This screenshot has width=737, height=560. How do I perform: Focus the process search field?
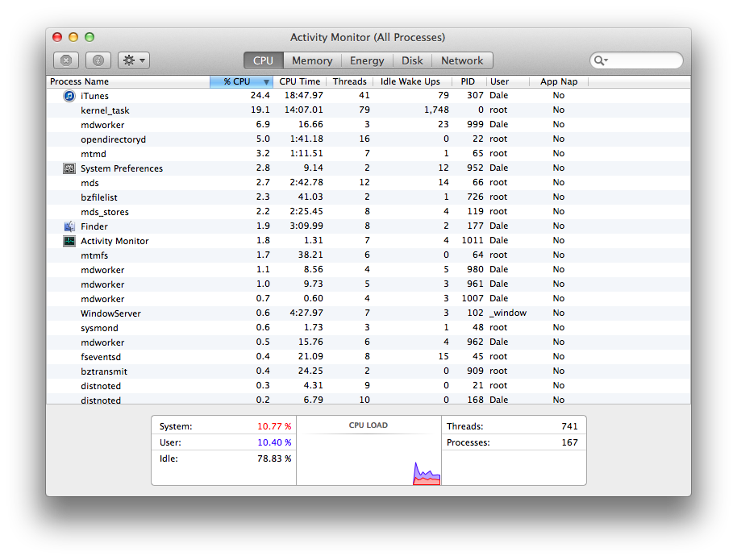(636, 60)
